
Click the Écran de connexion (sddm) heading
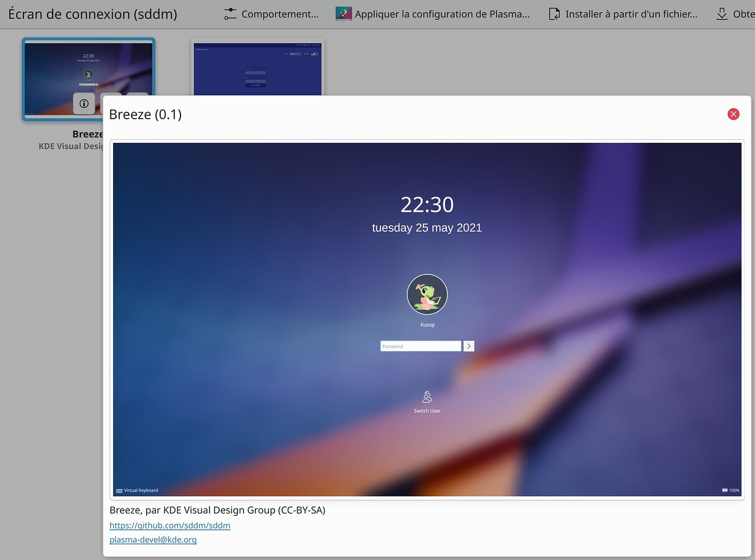[92, 14]
